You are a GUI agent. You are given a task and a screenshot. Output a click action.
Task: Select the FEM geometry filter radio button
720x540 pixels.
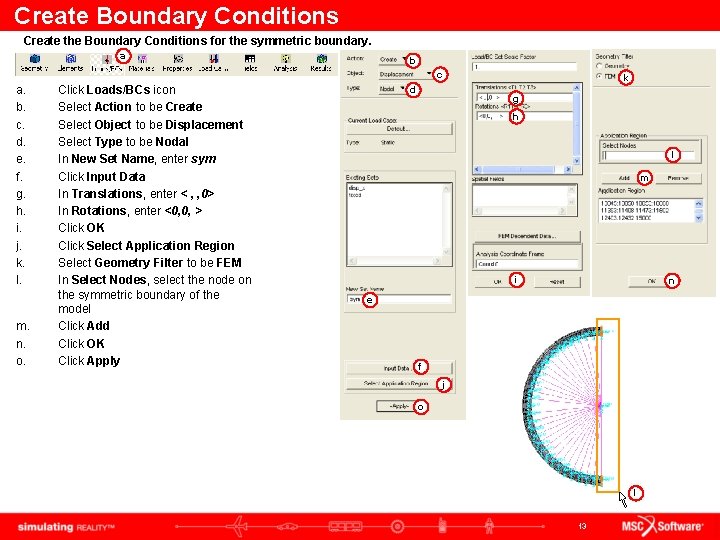coord(599,76)
